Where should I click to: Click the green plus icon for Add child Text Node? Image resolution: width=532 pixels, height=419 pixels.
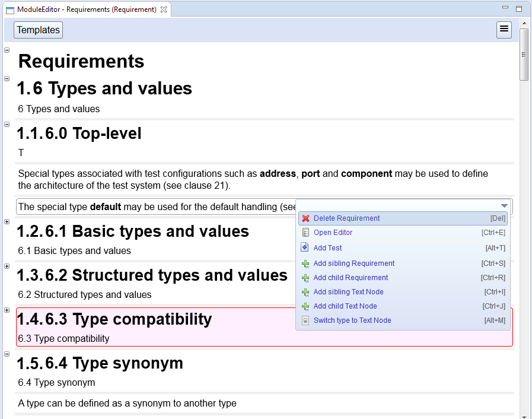tap(305, 307)
